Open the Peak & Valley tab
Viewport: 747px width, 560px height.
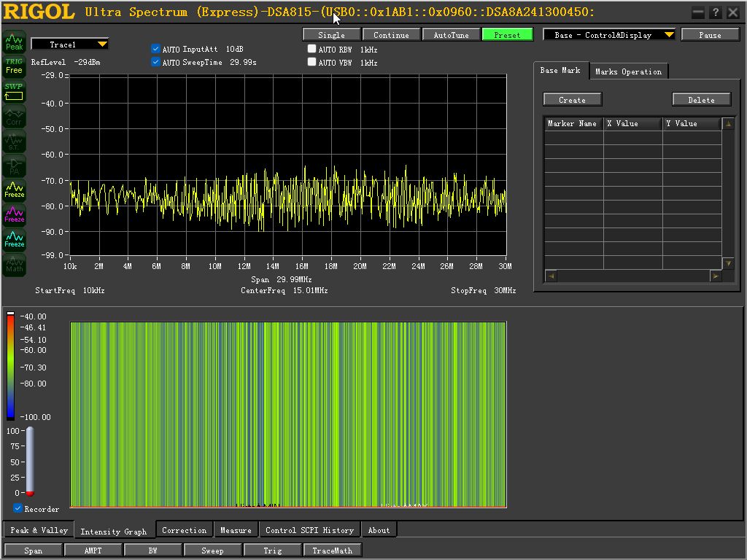[x=39, y=530]
